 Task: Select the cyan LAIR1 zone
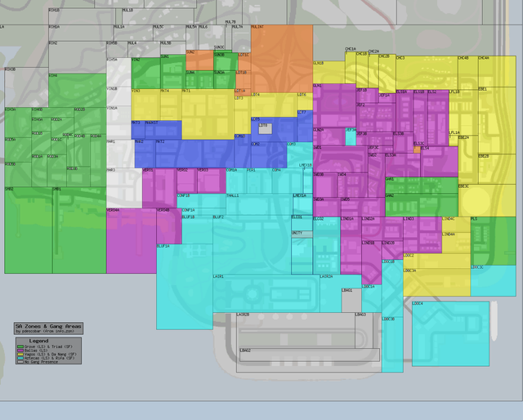click(x=266, y=293)
